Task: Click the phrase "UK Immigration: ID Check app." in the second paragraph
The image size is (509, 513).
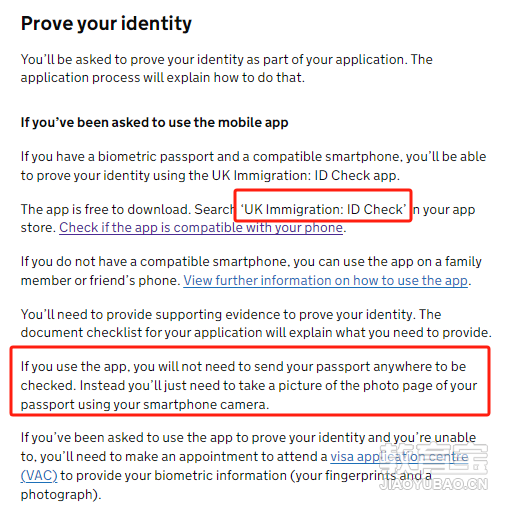Action: pos(306,176)
